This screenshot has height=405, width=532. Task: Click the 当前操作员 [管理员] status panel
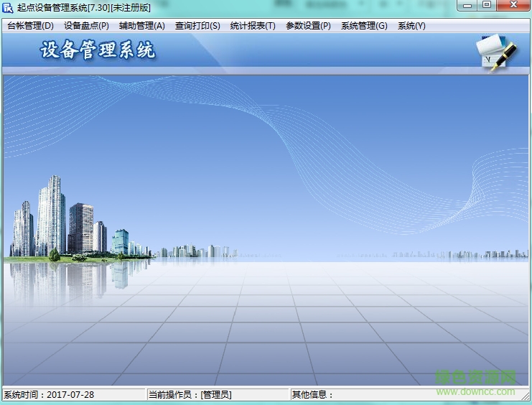(190, 394)
